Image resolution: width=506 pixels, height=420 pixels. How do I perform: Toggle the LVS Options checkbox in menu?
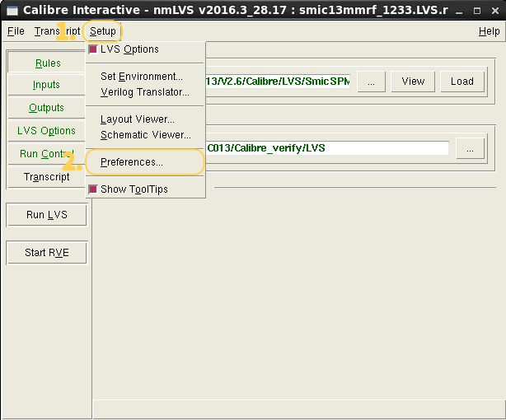pos(93,49)
